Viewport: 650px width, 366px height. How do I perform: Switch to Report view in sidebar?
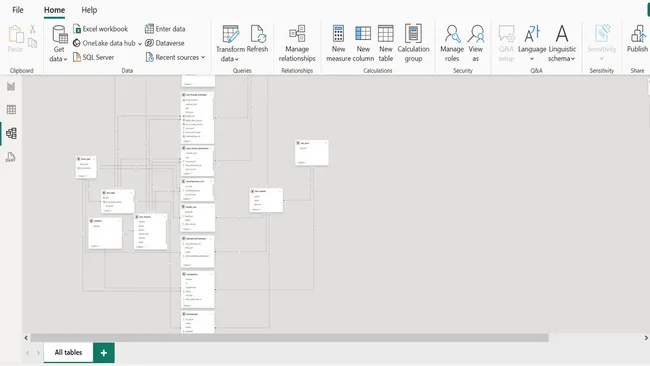click(x=11, y=86)
